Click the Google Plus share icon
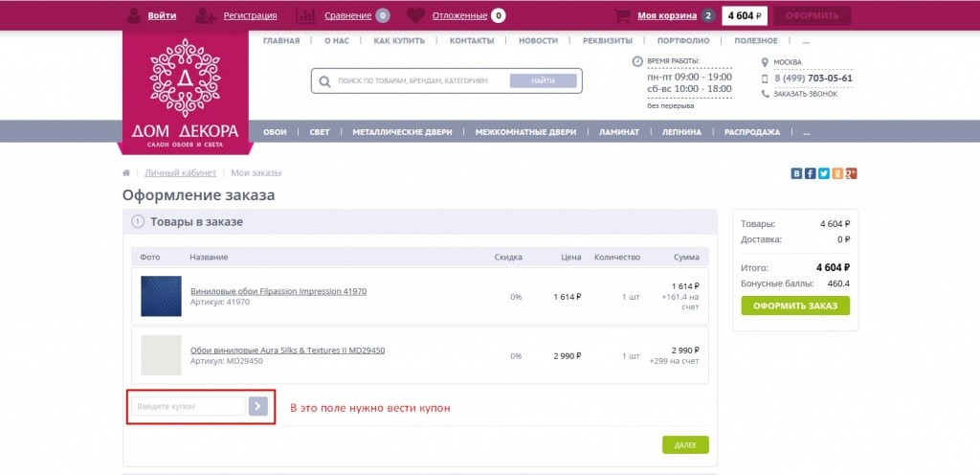980x475 pixels. (x=851, y=173)
